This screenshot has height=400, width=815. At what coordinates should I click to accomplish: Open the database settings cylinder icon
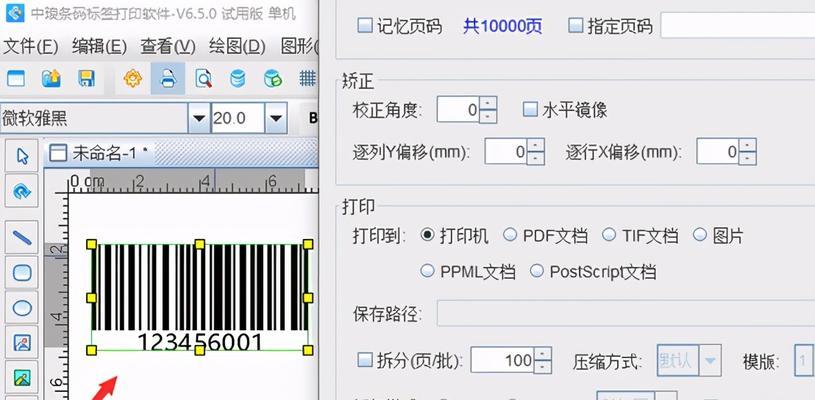point(238,79)
